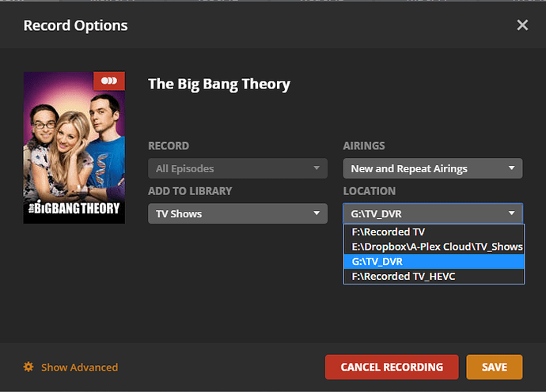Open the Airings dropdown
This screenshot has height=392, width=546.
tap(433, 168)
